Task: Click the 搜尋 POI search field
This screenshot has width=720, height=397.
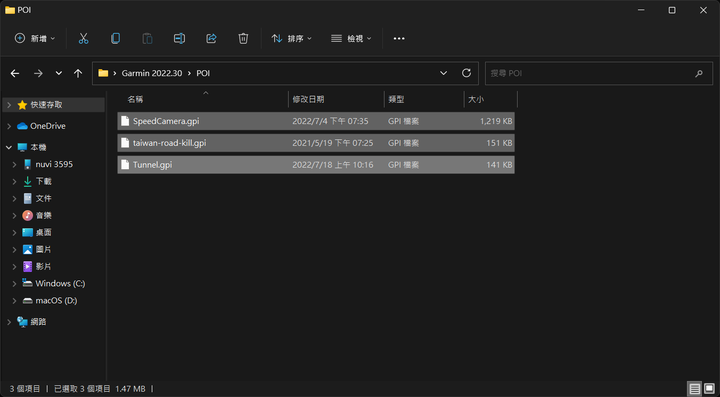Action: point(599,73)
